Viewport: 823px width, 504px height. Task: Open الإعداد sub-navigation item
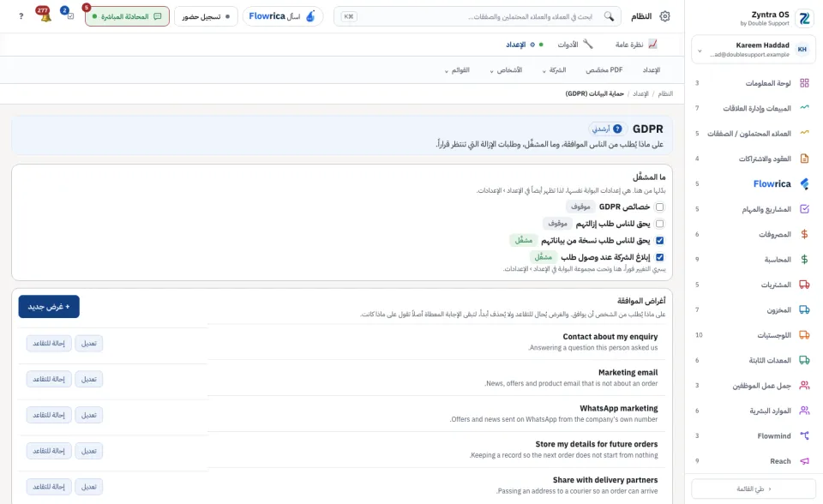(x=652, y=69)
